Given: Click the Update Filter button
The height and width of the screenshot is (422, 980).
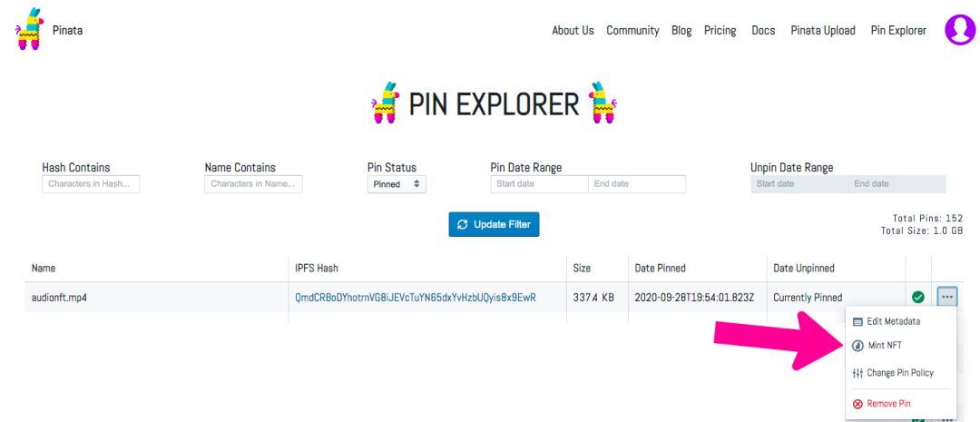Looking at the screenshot, I should 494,224.
